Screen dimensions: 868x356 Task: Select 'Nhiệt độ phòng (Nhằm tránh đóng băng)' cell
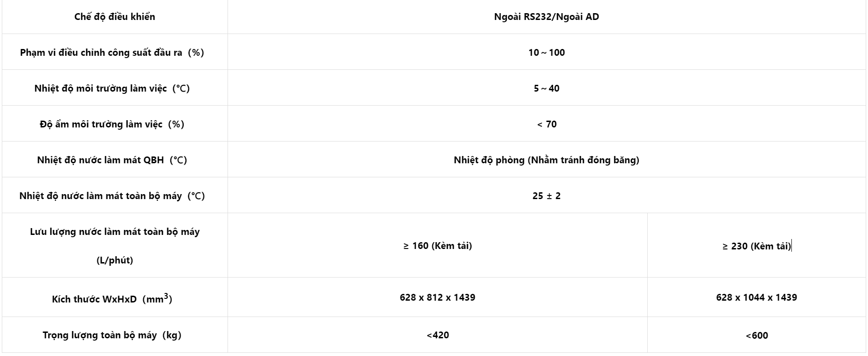tap(547, 160)
